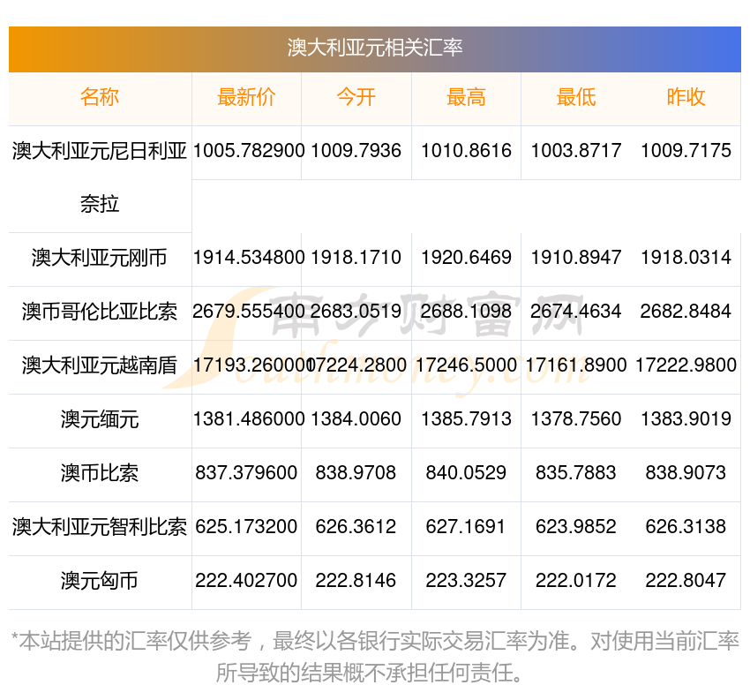Click latest price 222.402700
This screenshot has height=700, width=750.
tap(246, 580)
